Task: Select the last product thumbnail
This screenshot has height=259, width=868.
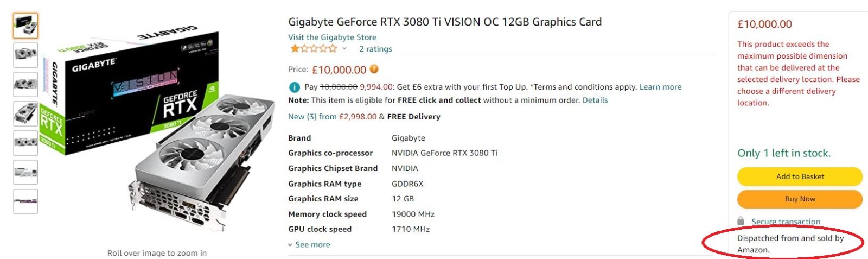Action: pos(25,201)
